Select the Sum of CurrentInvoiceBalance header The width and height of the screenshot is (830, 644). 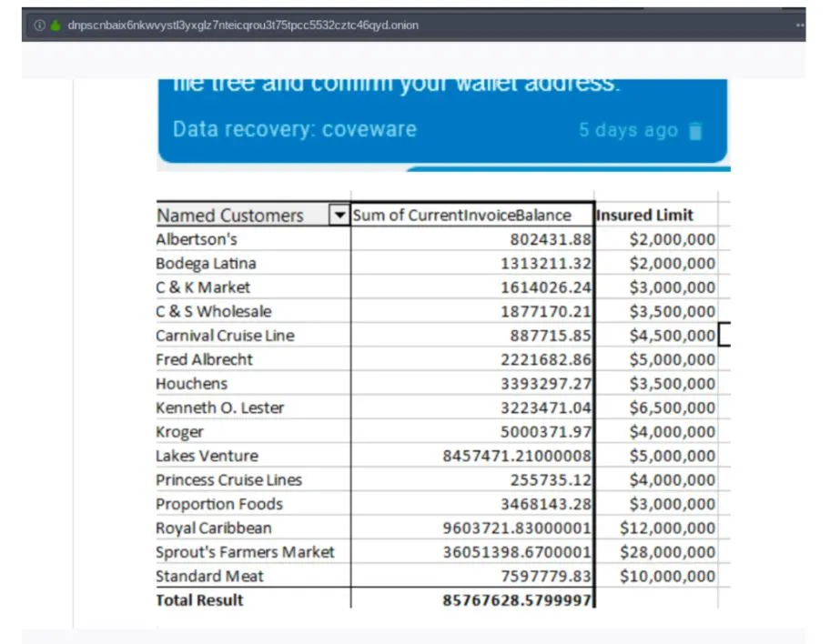[471, 215]
